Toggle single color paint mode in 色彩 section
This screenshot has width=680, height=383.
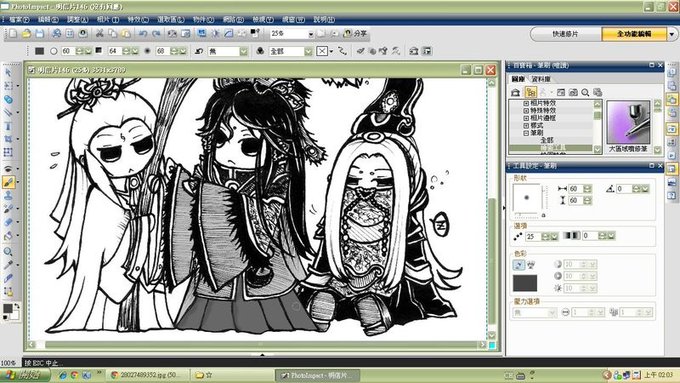coord(519,265)
